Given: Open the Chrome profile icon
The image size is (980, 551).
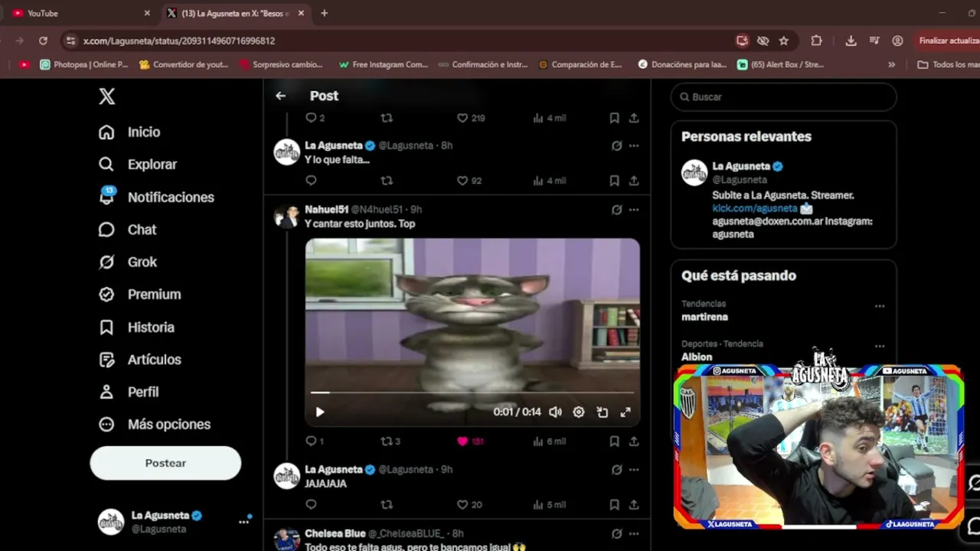Looking at the screenshot, I should click(x=897, y=41).
